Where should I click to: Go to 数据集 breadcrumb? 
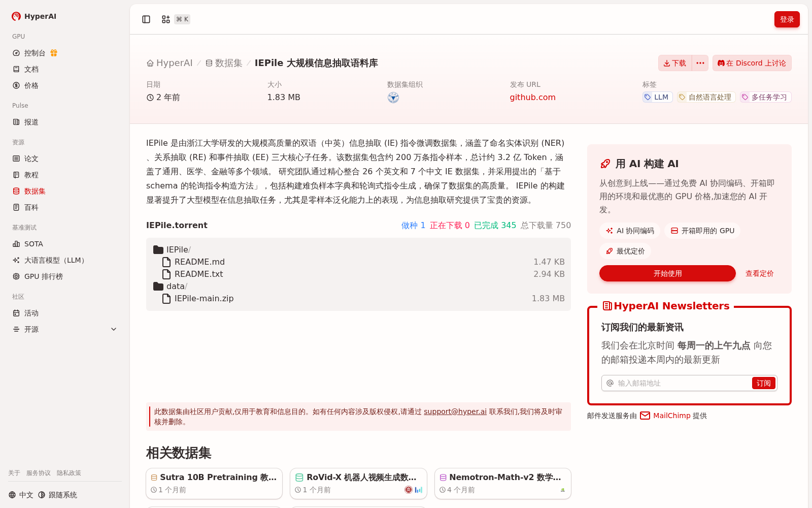click(224, 63)
